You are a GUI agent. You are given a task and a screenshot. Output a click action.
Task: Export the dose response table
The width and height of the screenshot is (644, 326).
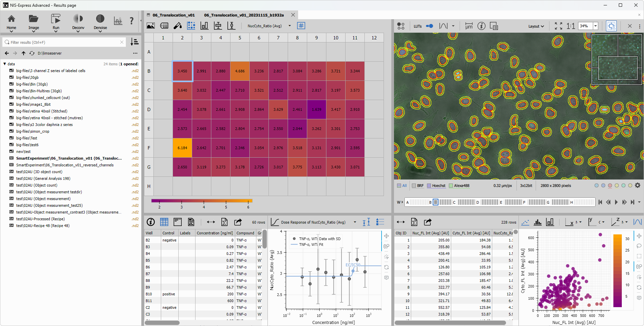pyautogui.click(x=238, y=222)
